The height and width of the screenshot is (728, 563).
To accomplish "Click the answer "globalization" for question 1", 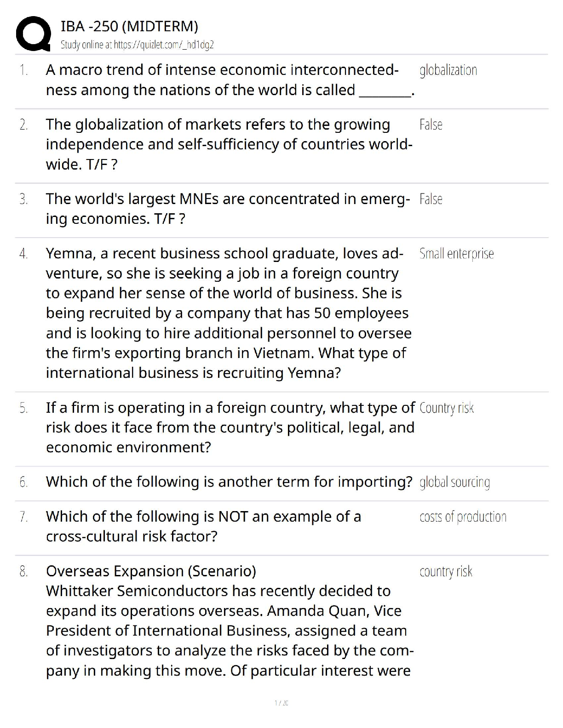I will (x=448, y=70).
